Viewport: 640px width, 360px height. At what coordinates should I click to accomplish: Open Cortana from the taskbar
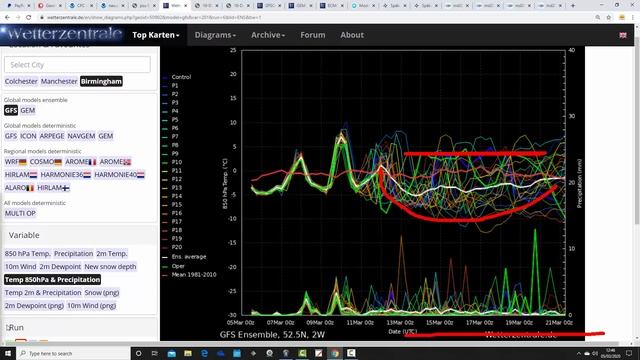138,353
